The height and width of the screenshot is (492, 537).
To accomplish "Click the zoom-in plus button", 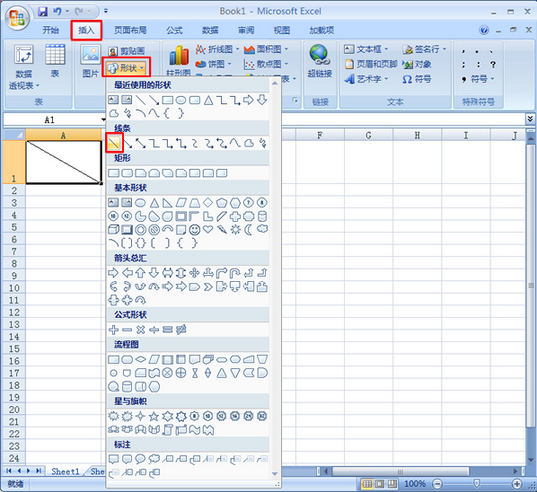I will (x=516, y=484).
